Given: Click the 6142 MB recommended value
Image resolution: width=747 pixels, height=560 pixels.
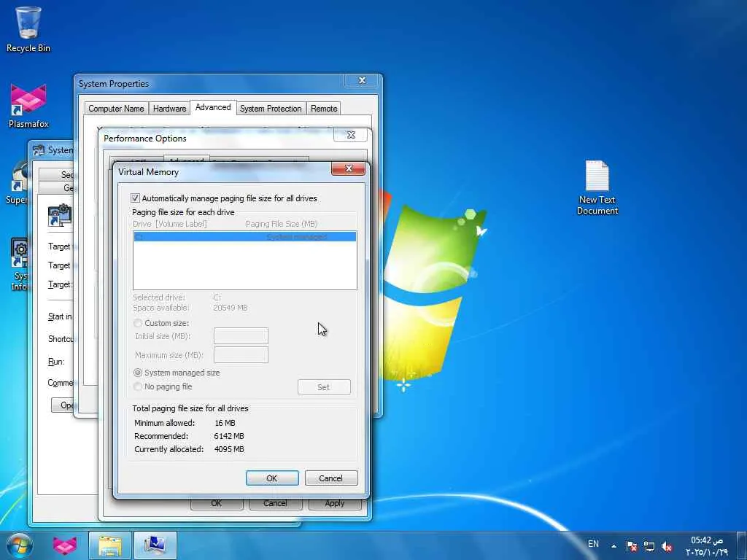Looking at the screenshot, I should click(x=229, y=436).
